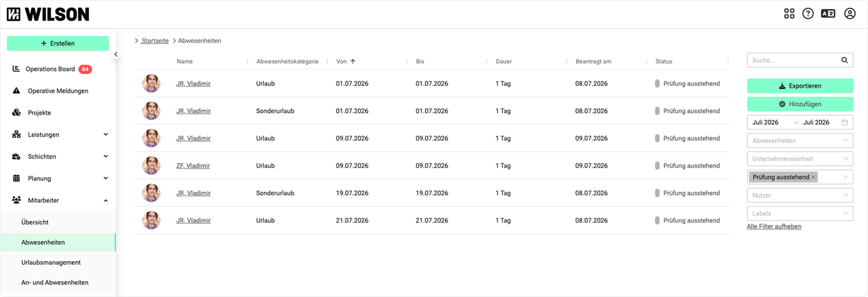Open the calendar icon in date range

(x=844, y=122)
